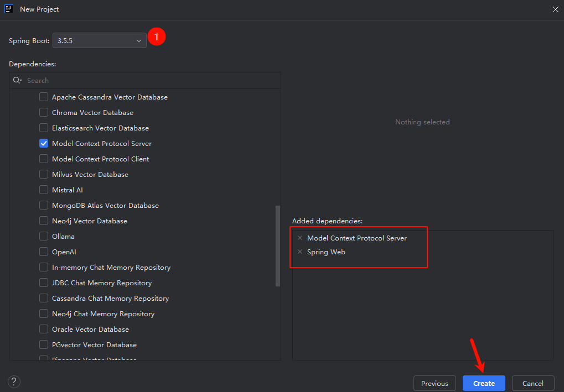
Task: Enable the OpenAI dependency checkbox
Action: coord(44,252)
